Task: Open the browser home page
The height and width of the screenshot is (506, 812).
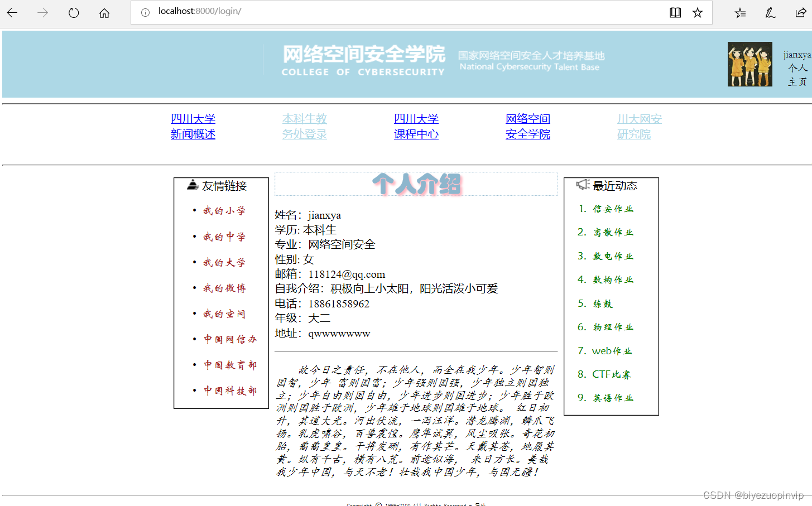Action: (104, 13)
